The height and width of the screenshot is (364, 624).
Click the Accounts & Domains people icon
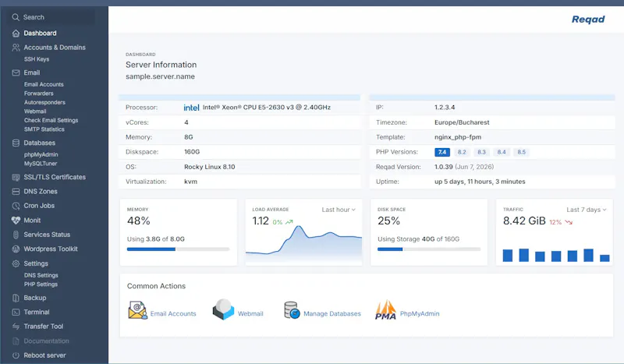(x=16, y=48)
